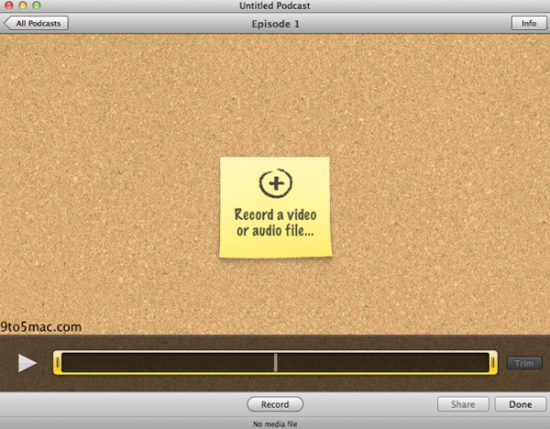The height and width of the screenshot is (429, 550).
Task: Start recording with the Record button
Action: pos(275,404)
